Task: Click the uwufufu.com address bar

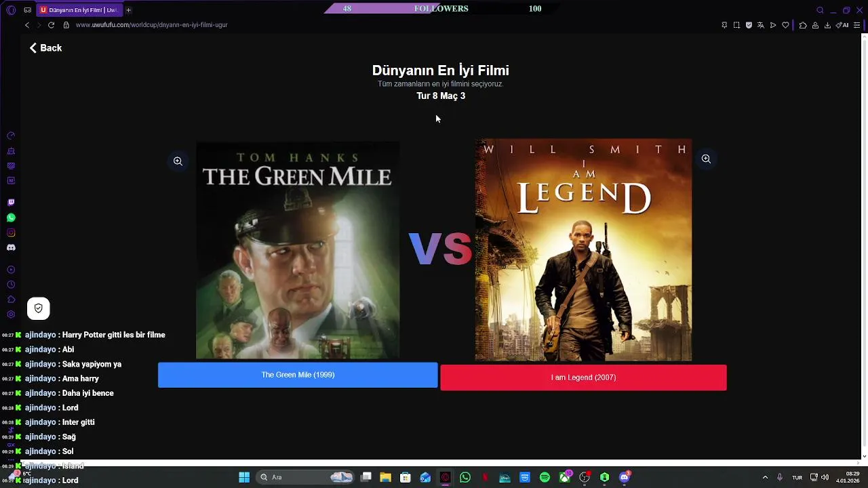Action: pyautogui.click(x=152, y=25)
